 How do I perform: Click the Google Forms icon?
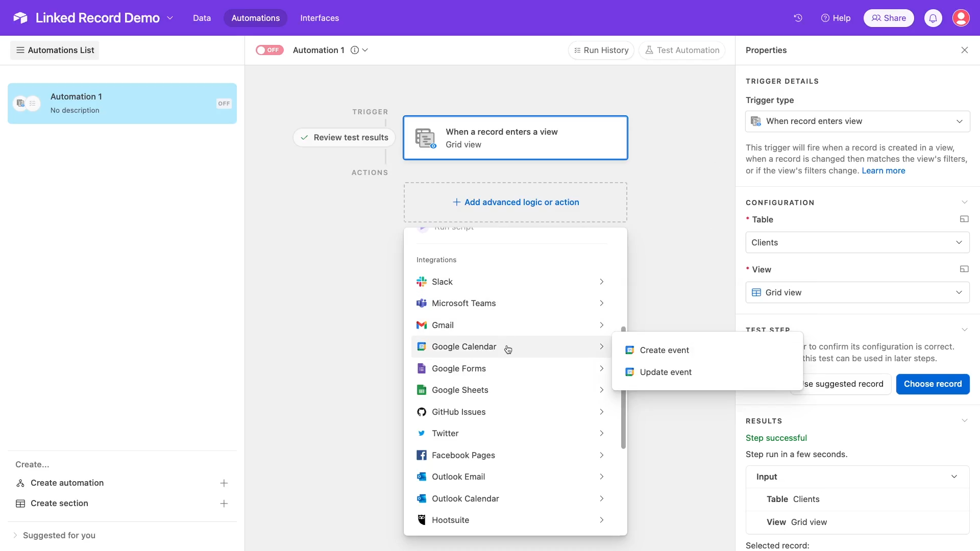click(422, 368)
